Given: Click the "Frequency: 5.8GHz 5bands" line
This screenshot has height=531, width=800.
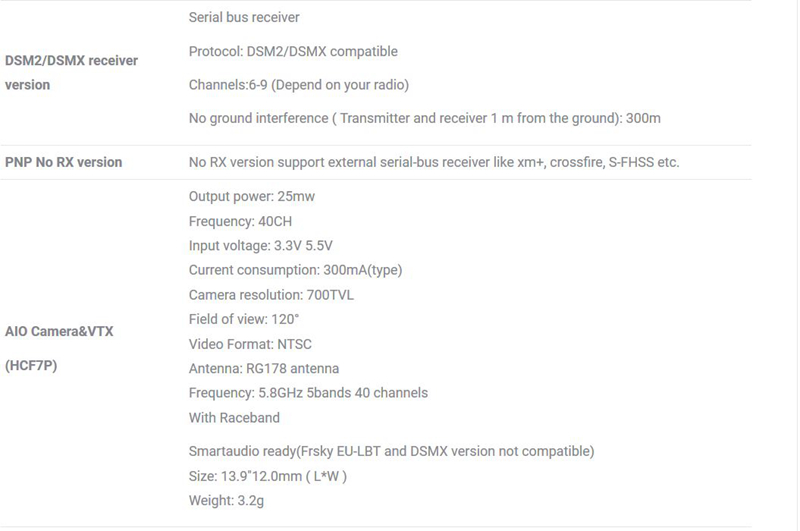Looking at the screenshot, I should click(x=308, y=393).
